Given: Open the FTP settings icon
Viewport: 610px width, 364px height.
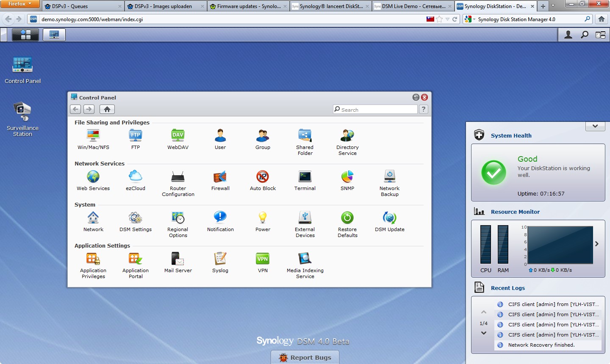Looking at the screenshot, I should tap(136, 139).
